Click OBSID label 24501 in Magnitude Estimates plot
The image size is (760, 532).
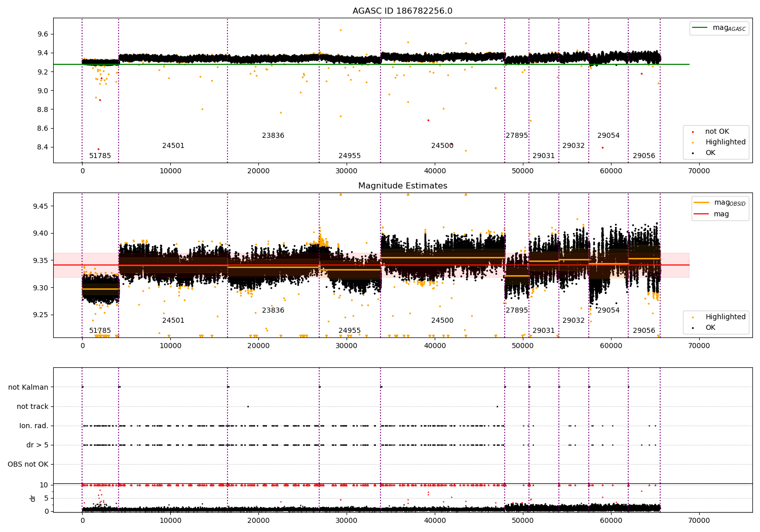pyautogui.click(x=173, y=321)
